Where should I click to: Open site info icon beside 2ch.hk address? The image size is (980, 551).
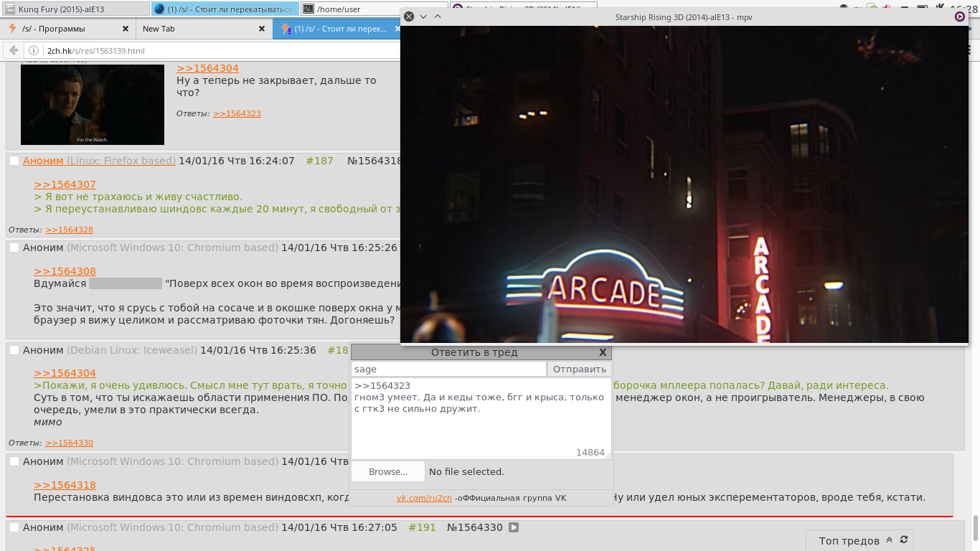33,51
